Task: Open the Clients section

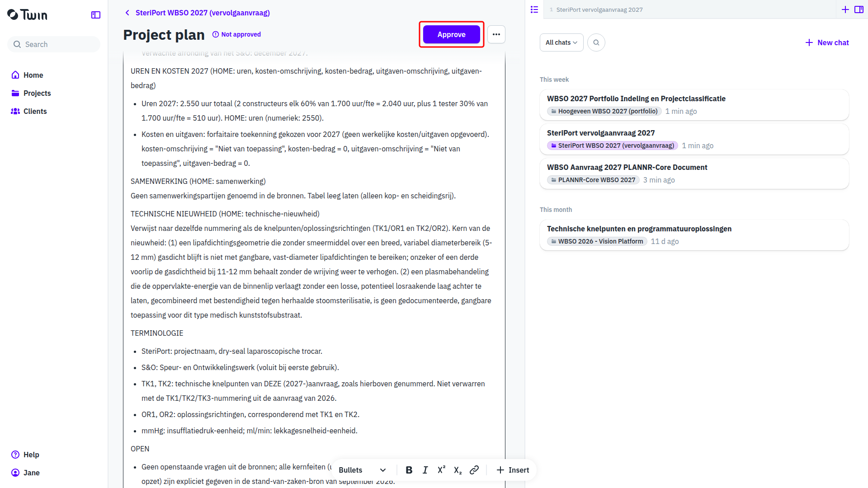Action: pos(29,111)
